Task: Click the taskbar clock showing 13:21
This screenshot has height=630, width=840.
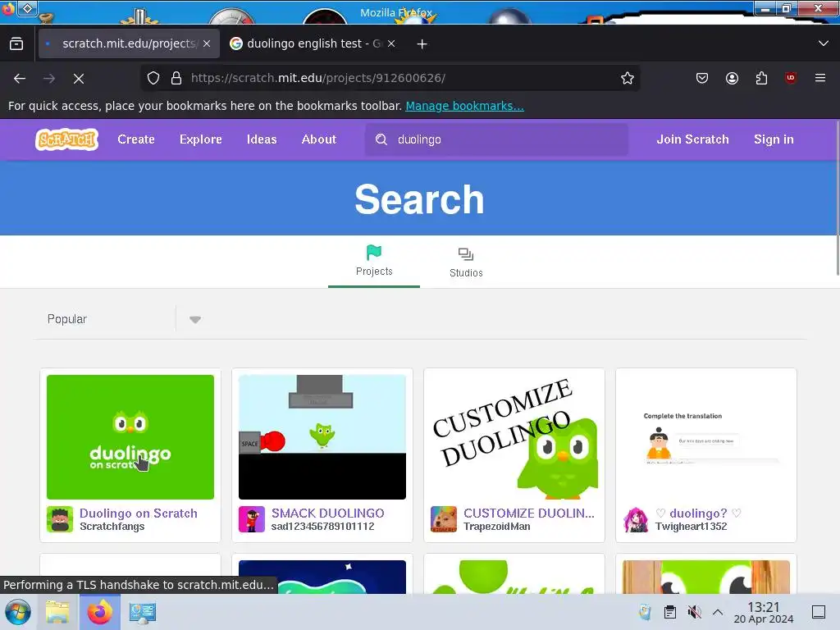Action: [764, 612]
